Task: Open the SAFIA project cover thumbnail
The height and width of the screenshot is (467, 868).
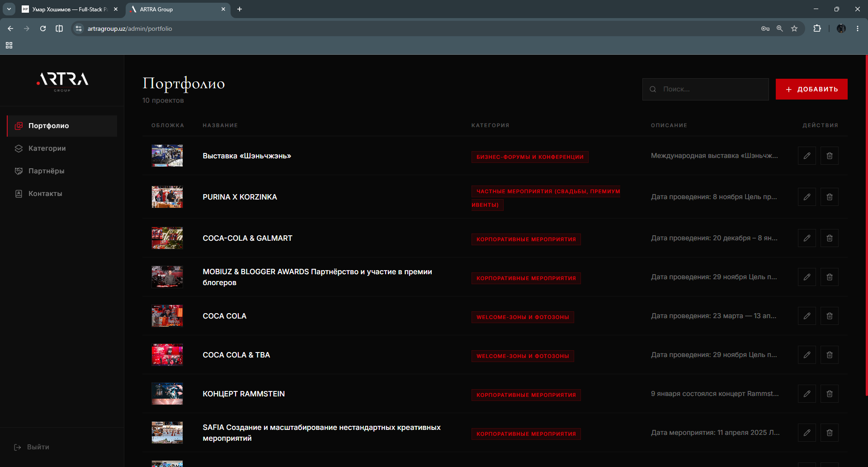Action: [167, 433]
